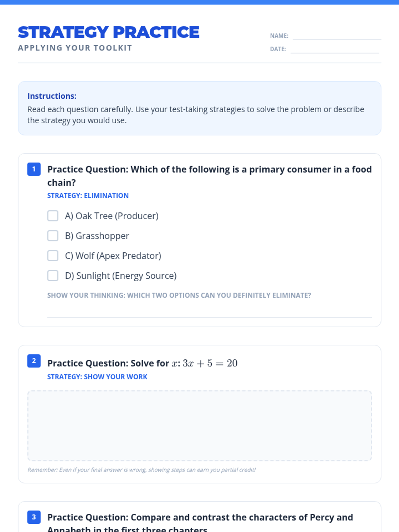Click the partial credit reminder note
This screenshot has width=399, height=532.
(141, 470)
